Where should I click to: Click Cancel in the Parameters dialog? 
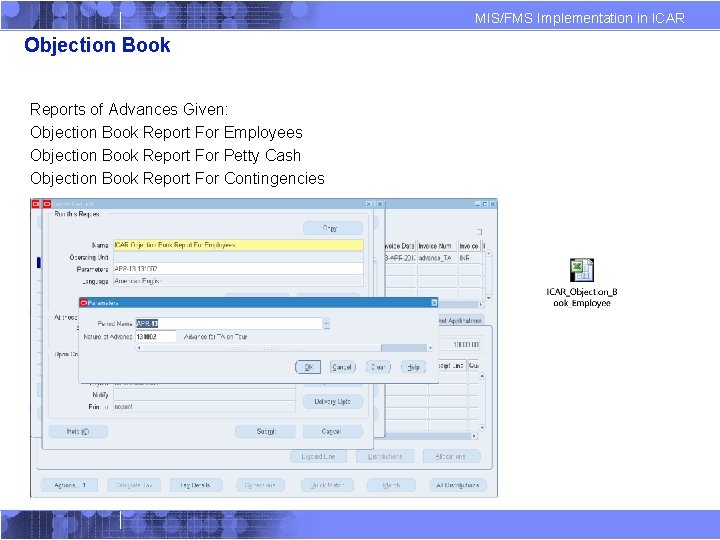click(343, 367)
